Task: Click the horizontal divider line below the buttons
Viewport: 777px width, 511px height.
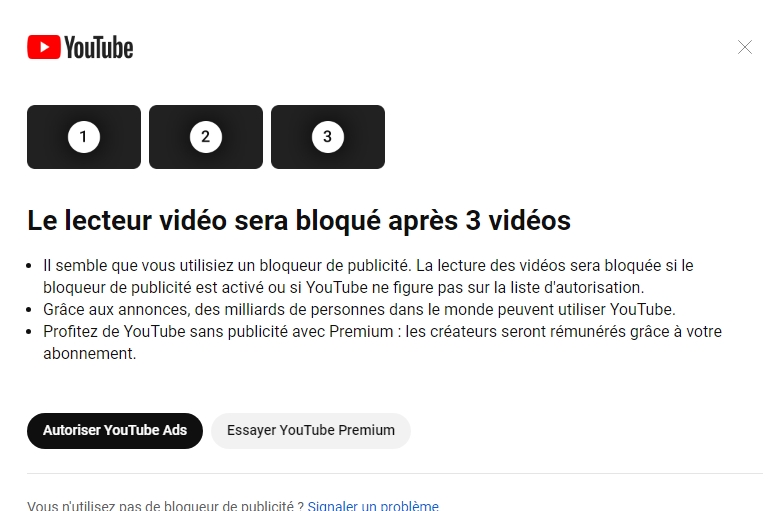Action: (x=395, y=473)
